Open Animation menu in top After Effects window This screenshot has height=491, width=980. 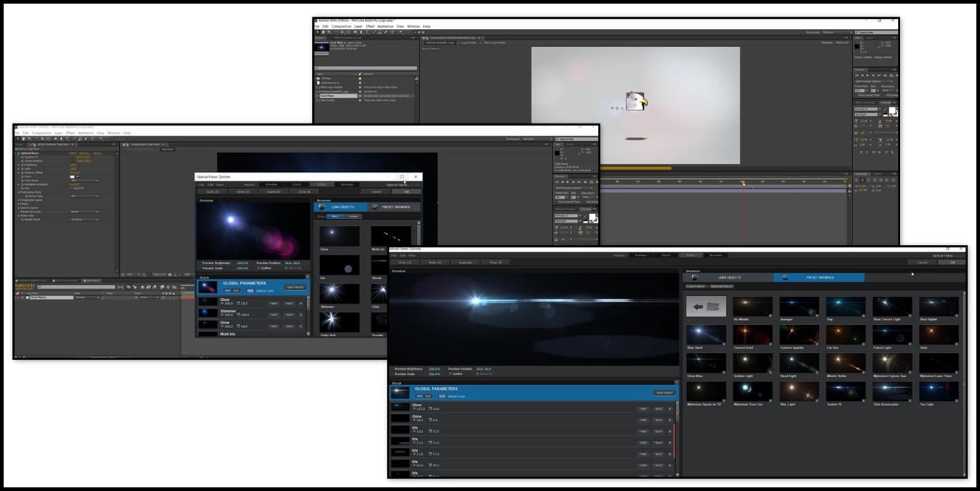pyautogui.click(x=385, y=26)
